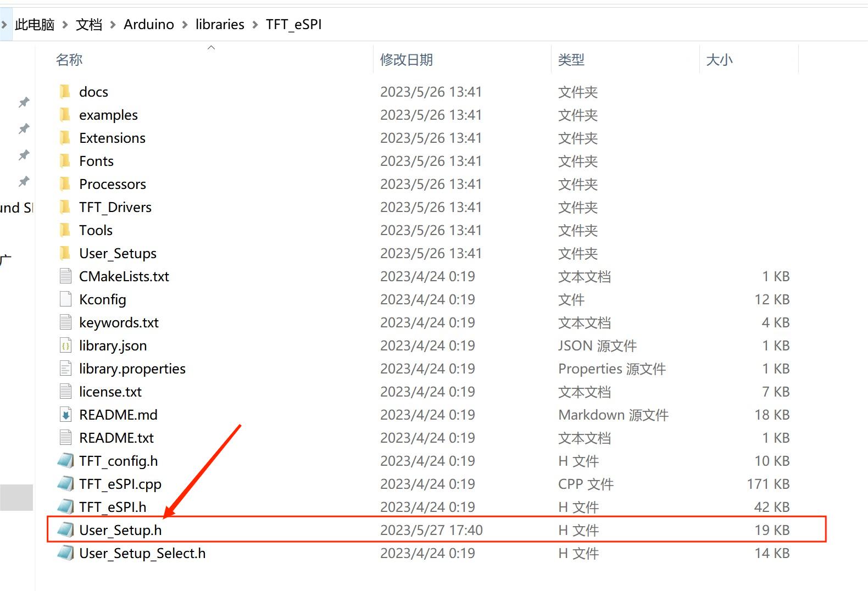Click the 42 KB size value
This screenshot has width=868, height=591.
(x=772, y=507)
